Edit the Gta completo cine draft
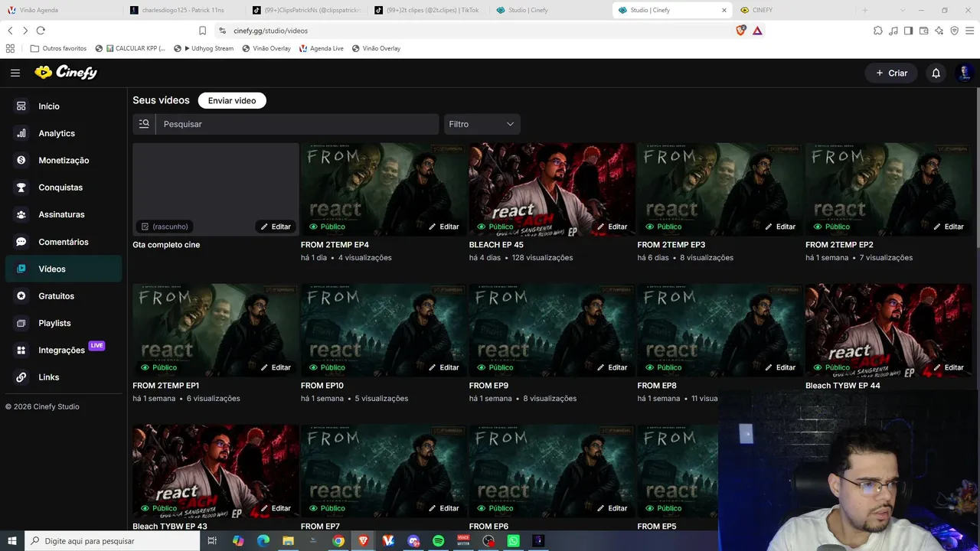This screenshot has height=551, width=980. click(x=276, y=227)
